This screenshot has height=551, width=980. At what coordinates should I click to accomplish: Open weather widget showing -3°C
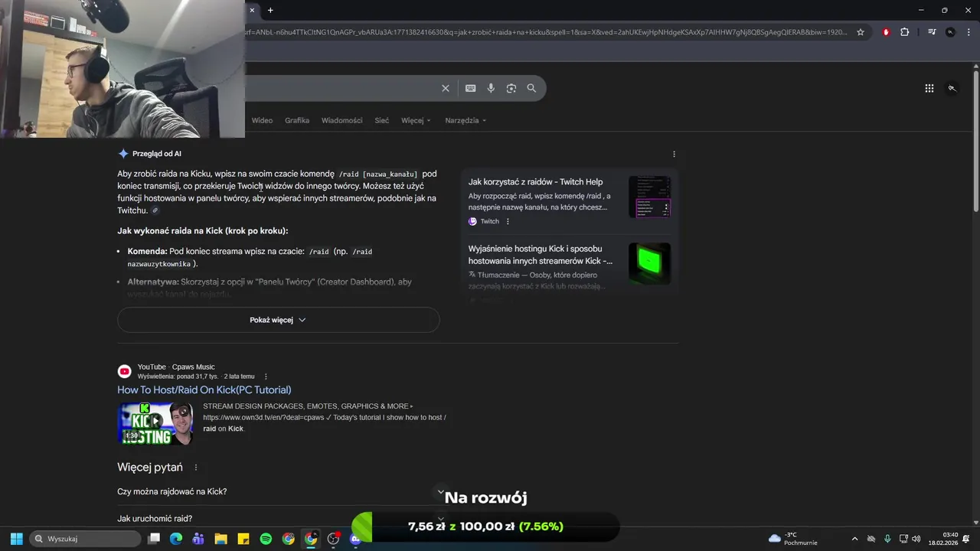tap(792, 539)
